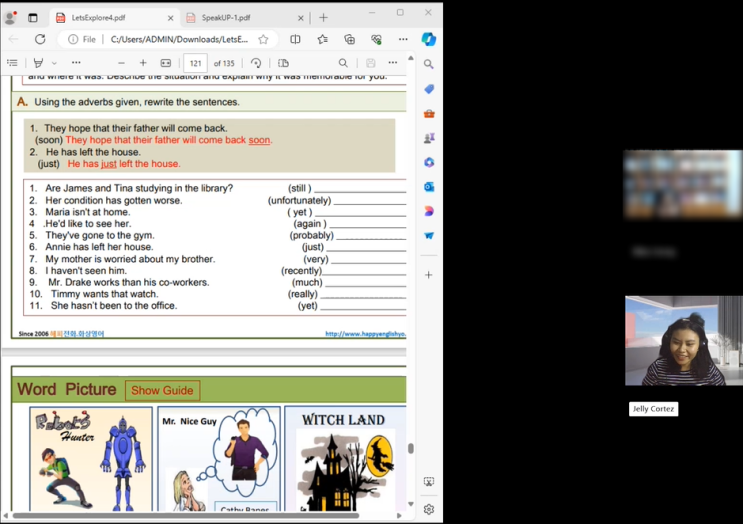
Task: Switch PDF page view
Action: 283,63
